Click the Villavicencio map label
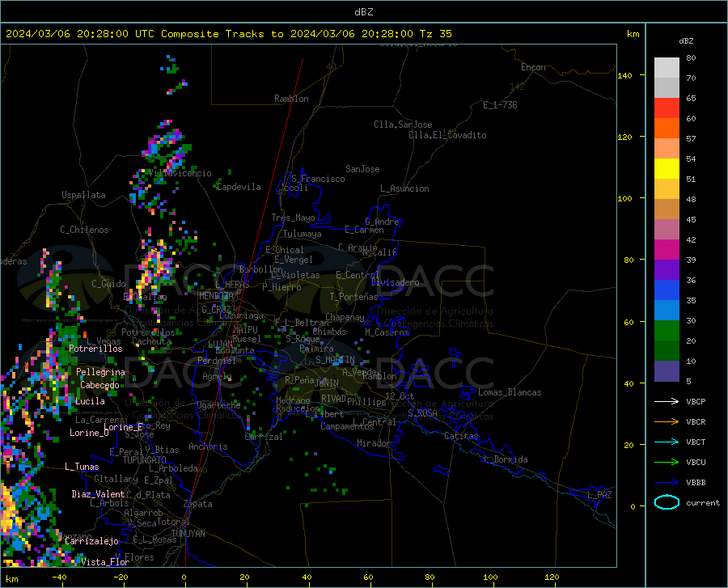 point(180,174)
